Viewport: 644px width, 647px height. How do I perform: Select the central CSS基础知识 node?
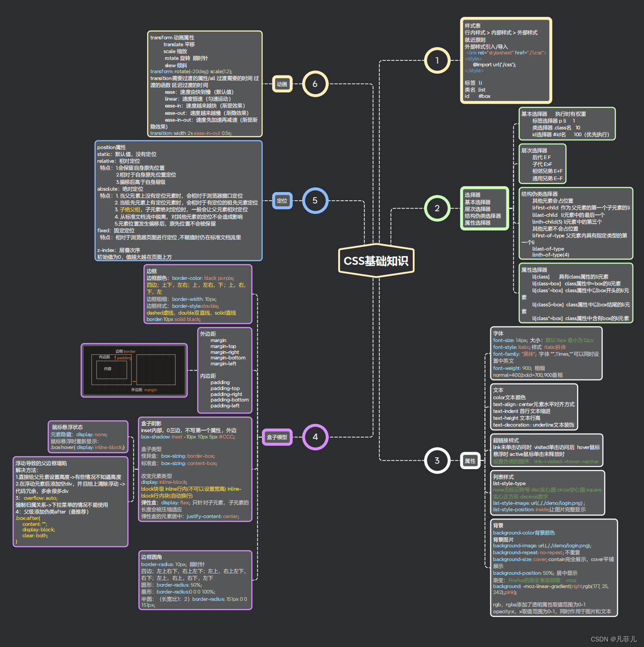tap(376, 261)
